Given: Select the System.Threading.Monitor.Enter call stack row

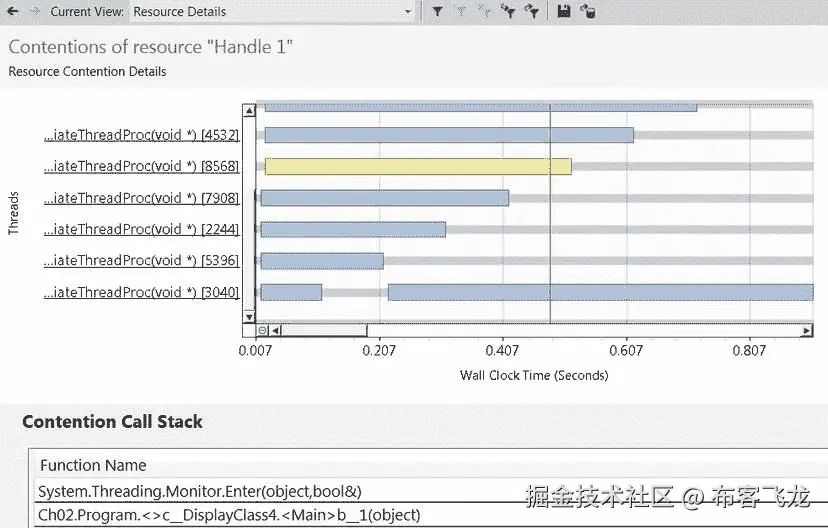Looking at the screenshot, I should pyautogui.click(x=431, y=491).
